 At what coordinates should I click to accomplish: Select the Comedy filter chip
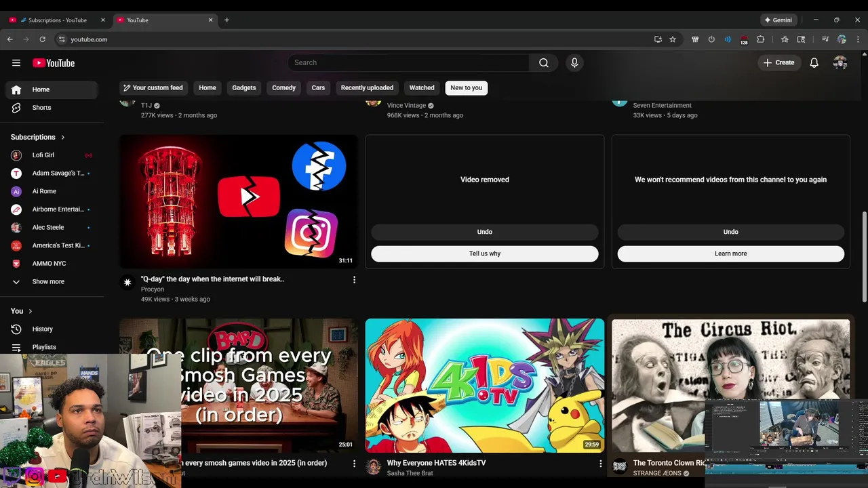click(x=284, y=88)
